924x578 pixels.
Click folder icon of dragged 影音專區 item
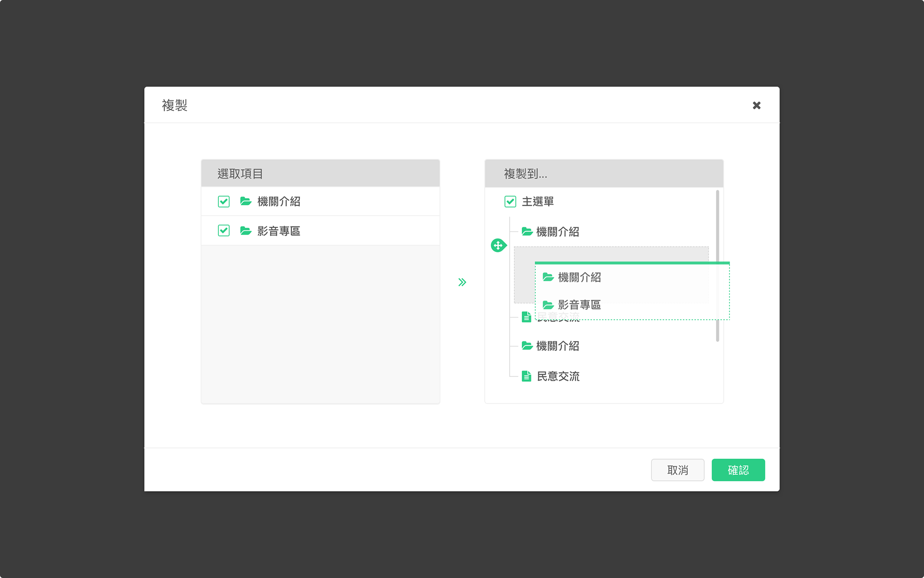[x=548, y=305]
